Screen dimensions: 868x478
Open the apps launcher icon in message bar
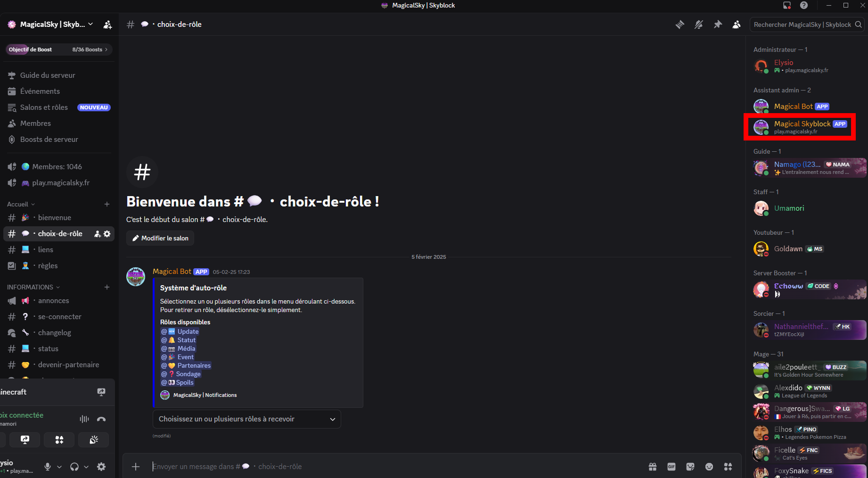pyautogui.click(x=728, y=467)
